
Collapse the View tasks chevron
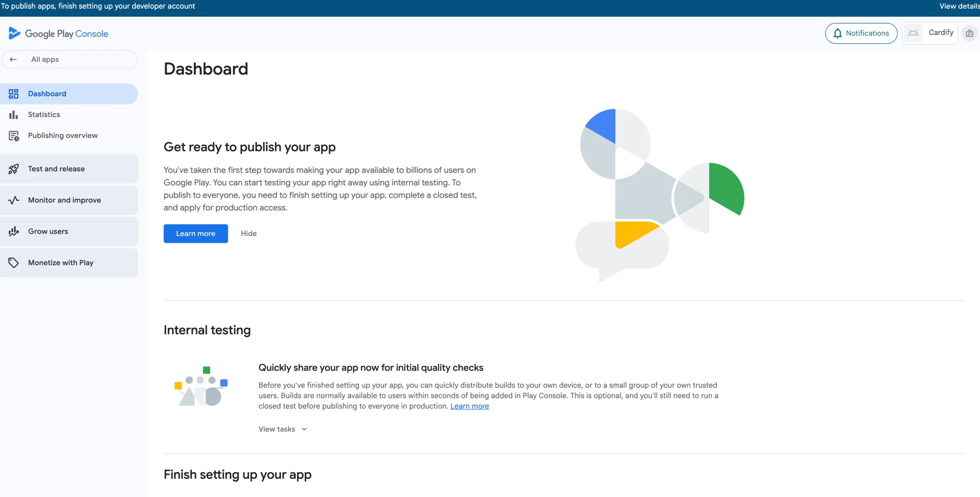coord(304,429)
